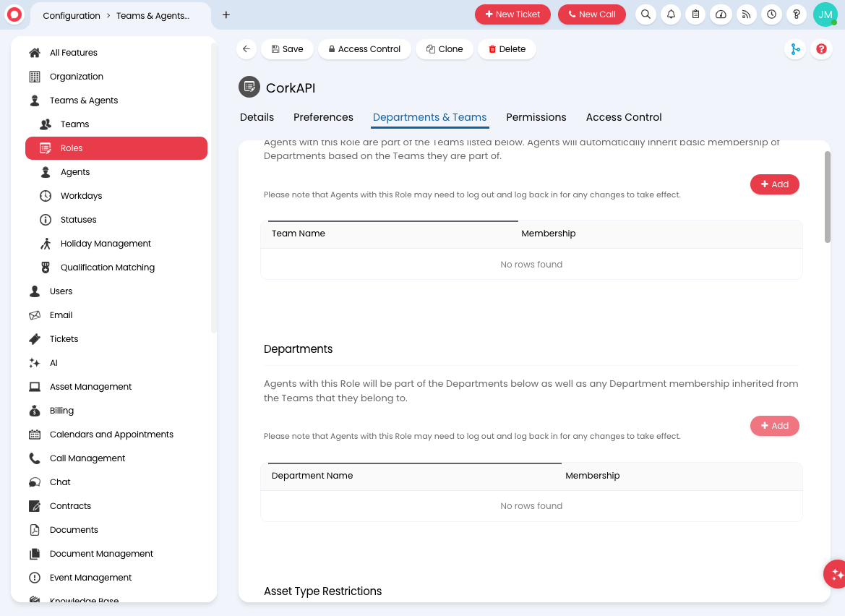The height and width of the screenshot is (616, 845).
Task: Switch to Access Control tab
Action: [x=624, y=117]
